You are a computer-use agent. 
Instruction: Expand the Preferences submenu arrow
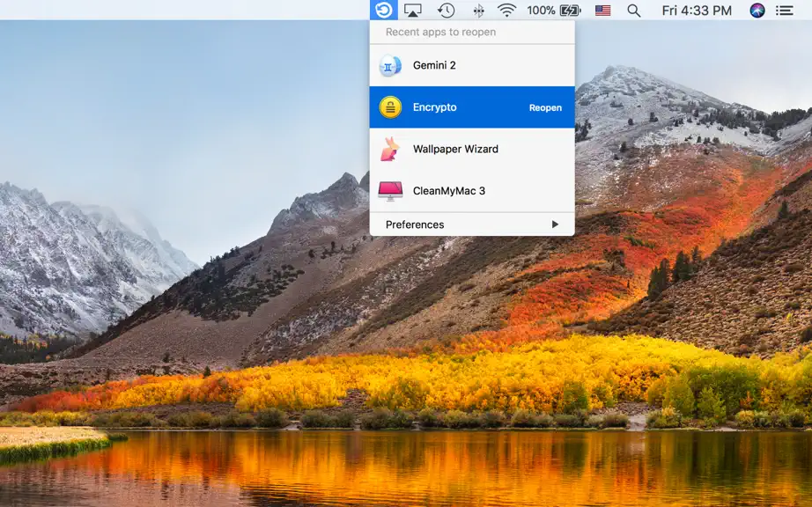tap(555, 224)
